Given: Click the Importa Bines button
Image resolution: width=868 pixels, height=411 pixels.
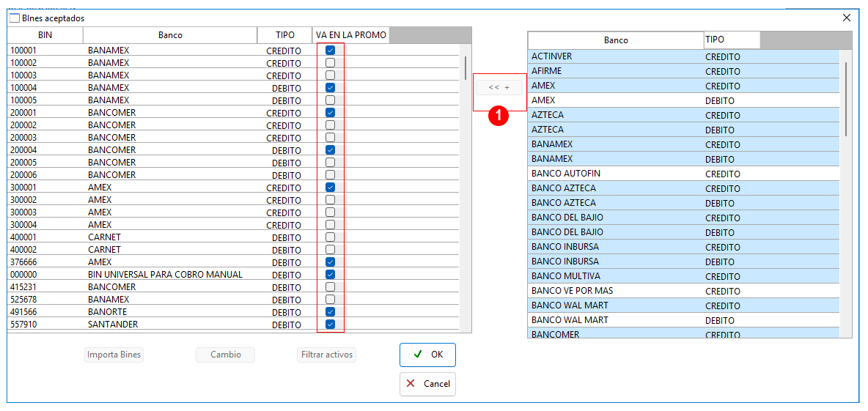Looking at the screenshot, I should [x=114, y=355].
